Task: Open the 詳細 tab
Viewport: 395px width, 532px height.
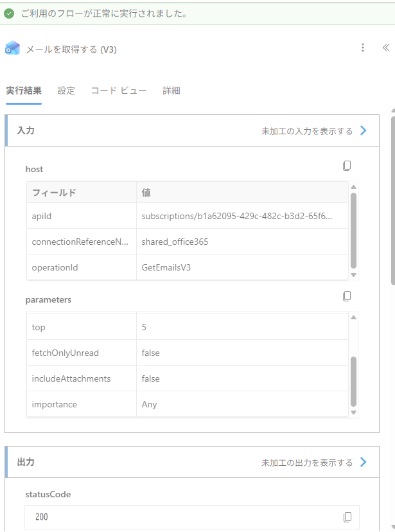Action: (171, 91)
